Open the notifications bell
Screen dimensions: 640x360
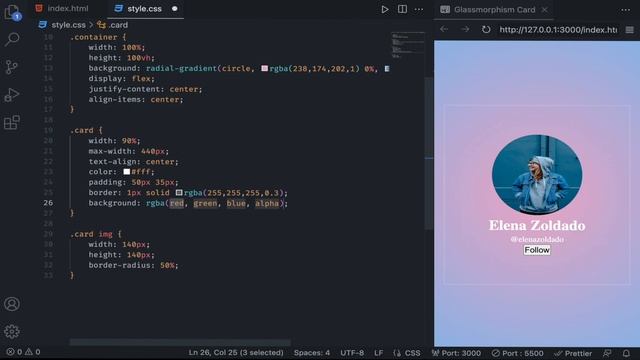(626, 353)
